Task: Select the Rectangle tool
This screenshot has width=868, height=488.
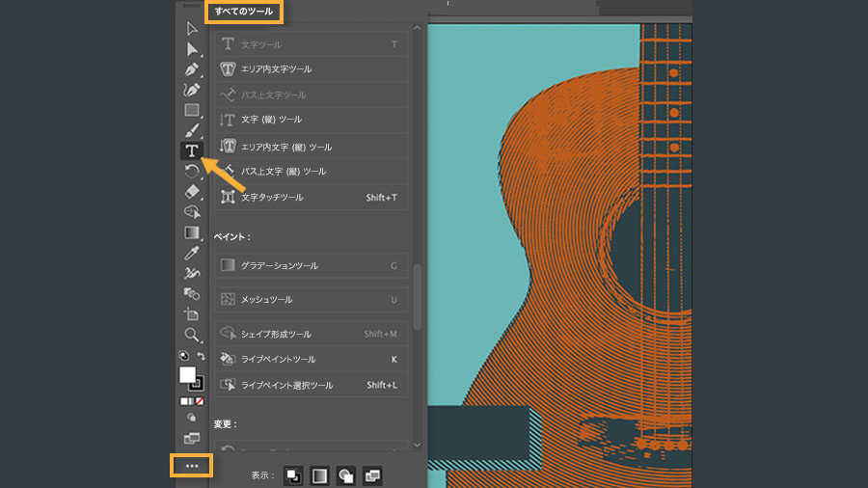Action: point(192,110)
